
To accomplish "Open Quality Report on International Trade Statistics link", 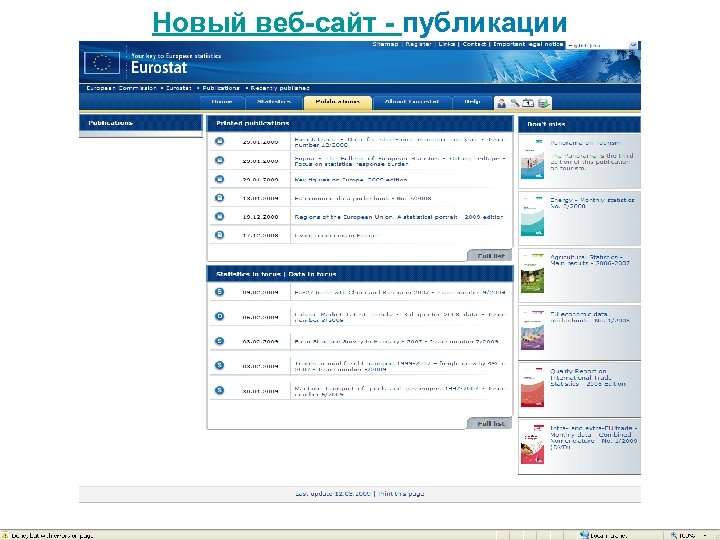I will (588, 377).
